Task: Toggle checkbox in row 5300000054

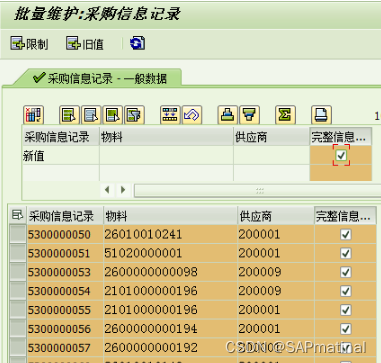Action: click(346, 291)
